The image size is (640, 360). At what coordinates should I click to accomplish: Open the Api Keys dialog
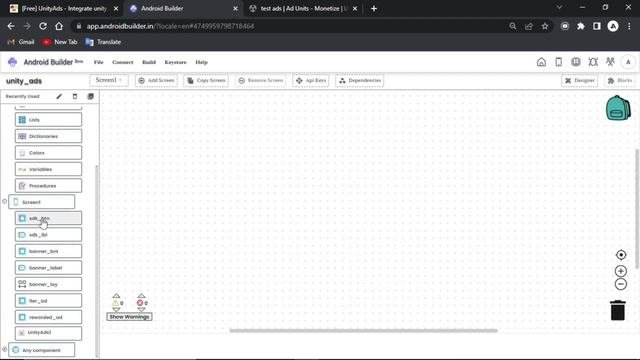[x=311, y=80]
